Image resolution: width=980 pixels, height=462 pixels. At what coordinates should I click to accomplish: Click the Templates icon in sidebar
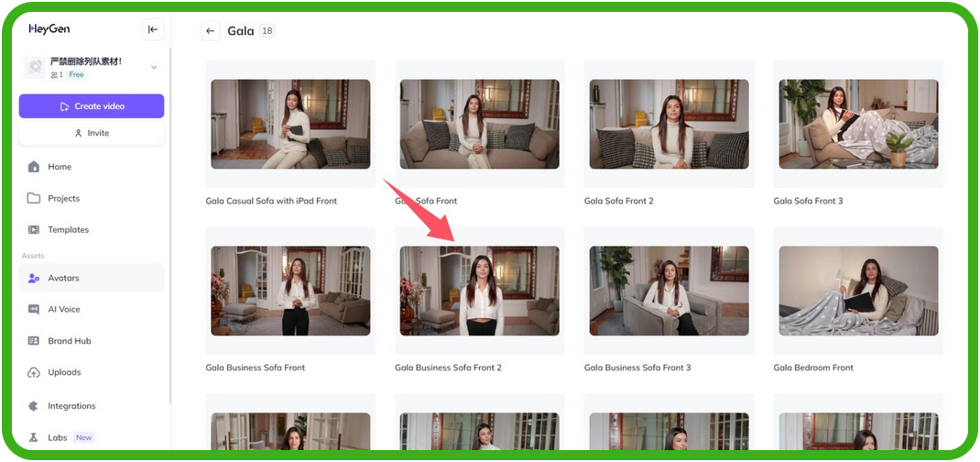click(x=34, y=230)
